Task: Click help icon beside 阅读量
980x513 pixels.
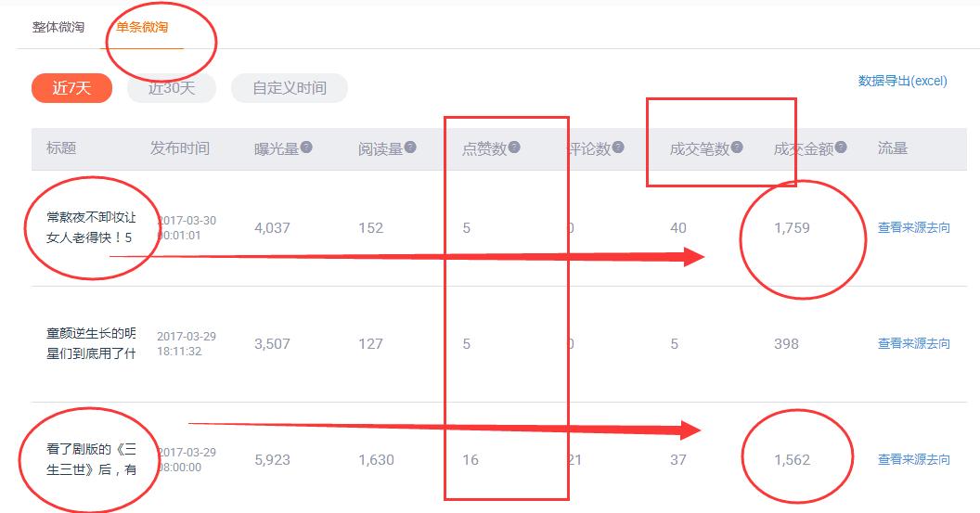Action: pos(410,147)
